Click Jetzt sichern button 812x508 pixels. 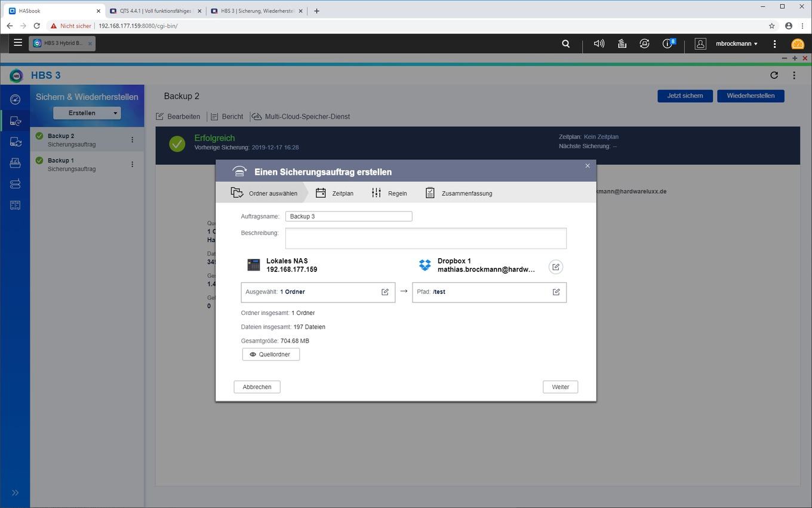coord(685,96)
